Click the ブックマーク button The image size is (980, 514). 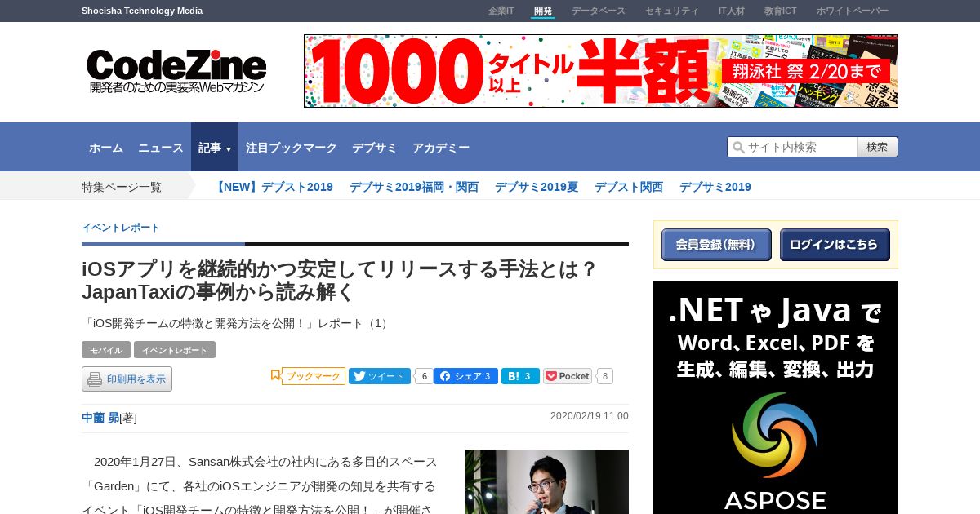click(314, 376)
